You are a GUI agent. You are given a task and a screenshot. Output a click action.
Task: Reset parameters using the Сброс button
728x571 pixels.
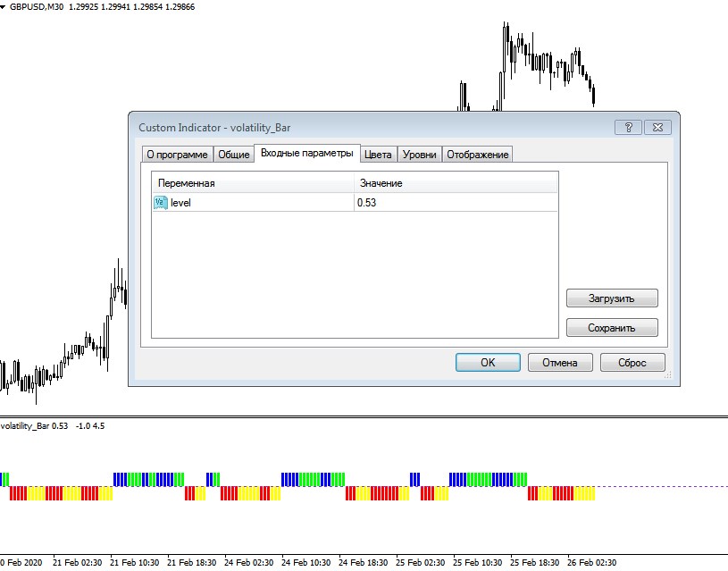pyautogui.click(x=633, y=363)
